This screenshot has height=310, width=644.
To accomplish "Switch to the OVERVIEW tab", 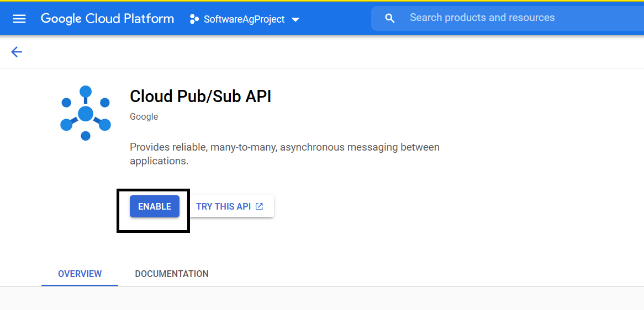I will point(80,274).
